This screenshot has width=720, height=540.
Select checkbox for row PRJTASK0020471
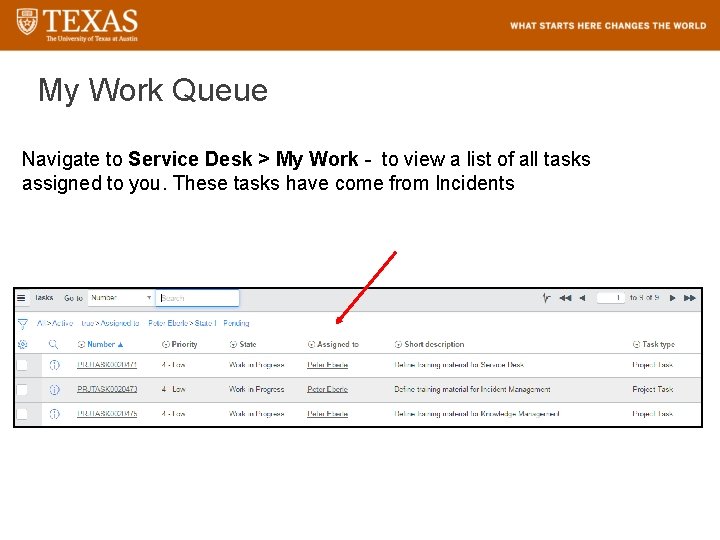[22, 365]
